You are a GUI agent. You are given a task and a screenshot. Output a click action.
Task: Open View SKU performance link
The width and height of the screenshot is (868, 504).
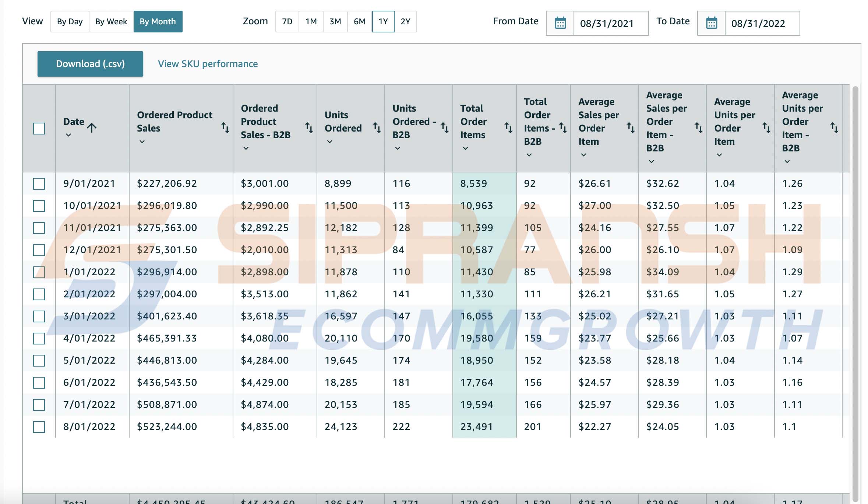[208, 64]
